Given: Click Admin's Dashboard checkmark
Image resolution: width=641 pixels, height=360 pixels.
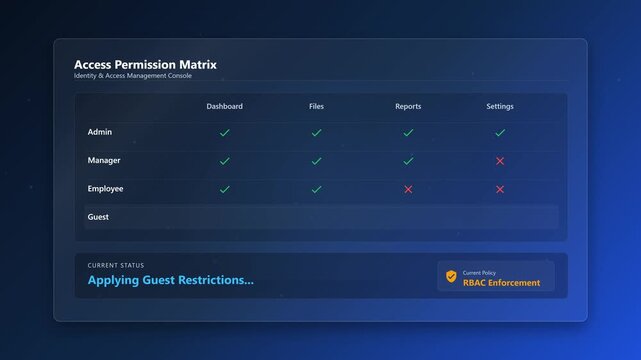Looking at the screenshot, I should pyautogui.click(x=224, y=133).
